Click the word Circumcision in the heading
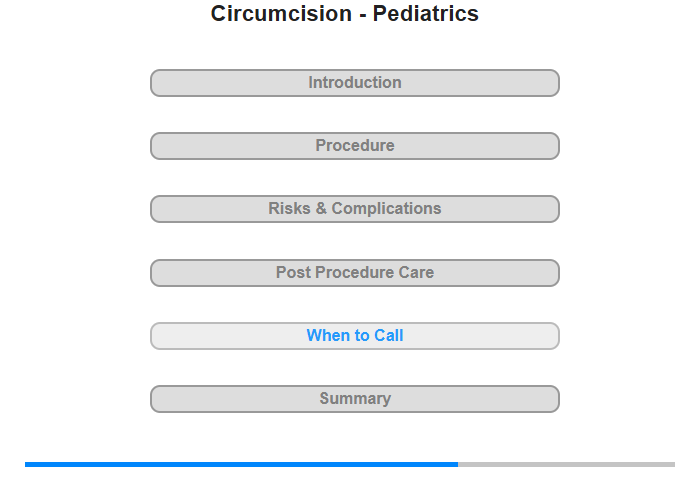The width and height of the screenshot is (700, 480). 281,13
